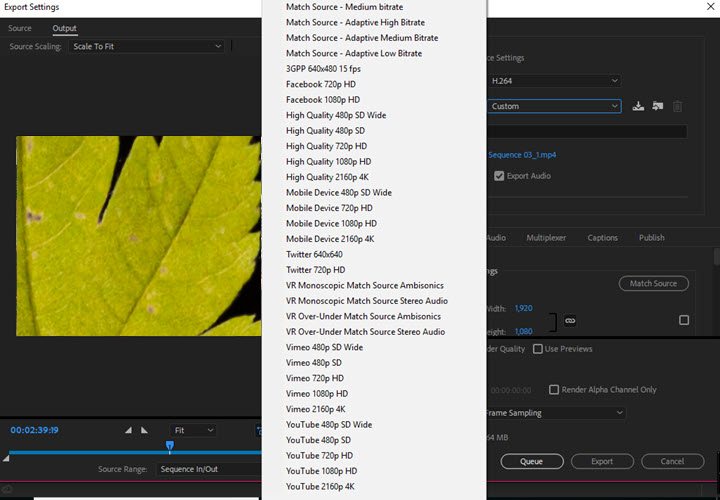Click the Delete Preset trash icon

tap(677, 106)
